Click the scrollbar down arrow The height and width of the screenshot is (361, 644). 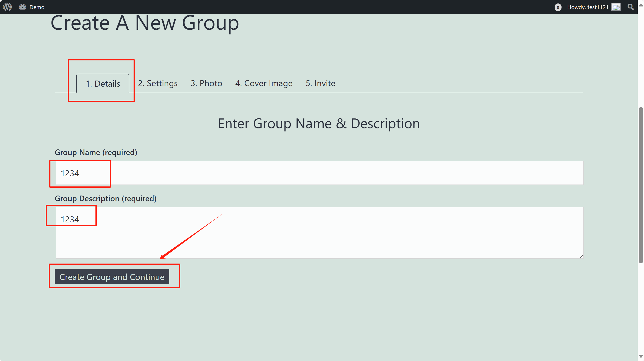[641, 356]
